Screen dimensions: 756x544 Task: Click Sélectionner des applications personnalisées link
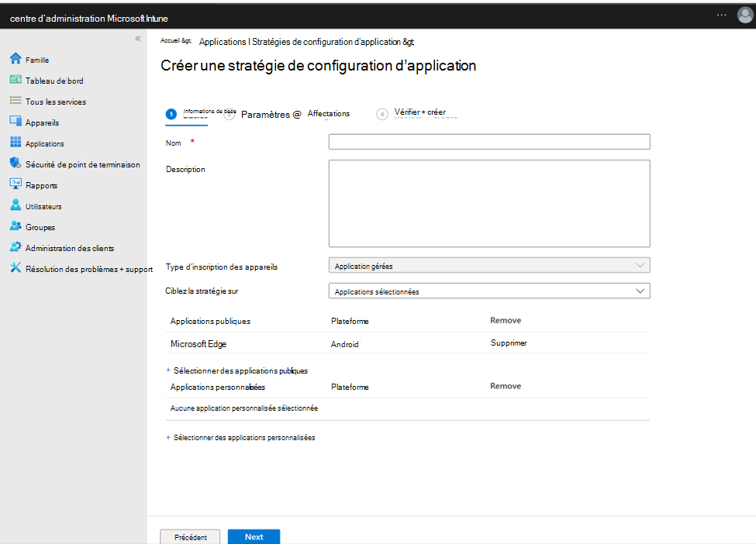244,438
